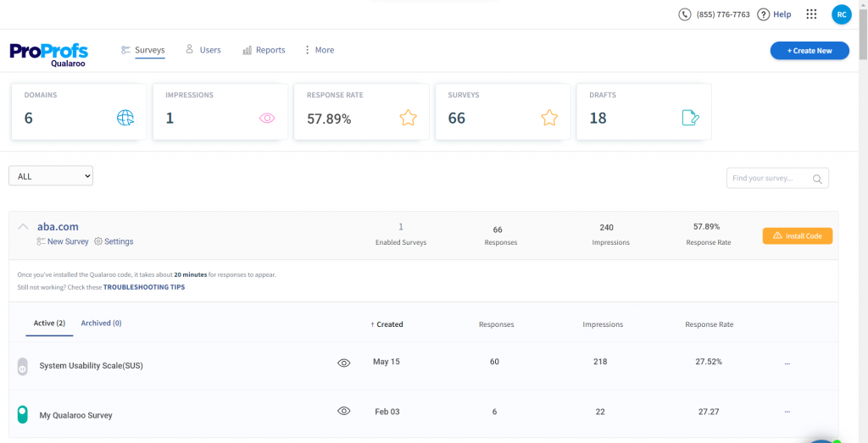
Task: Click the gear icon beside Settings
Action: 98,241
